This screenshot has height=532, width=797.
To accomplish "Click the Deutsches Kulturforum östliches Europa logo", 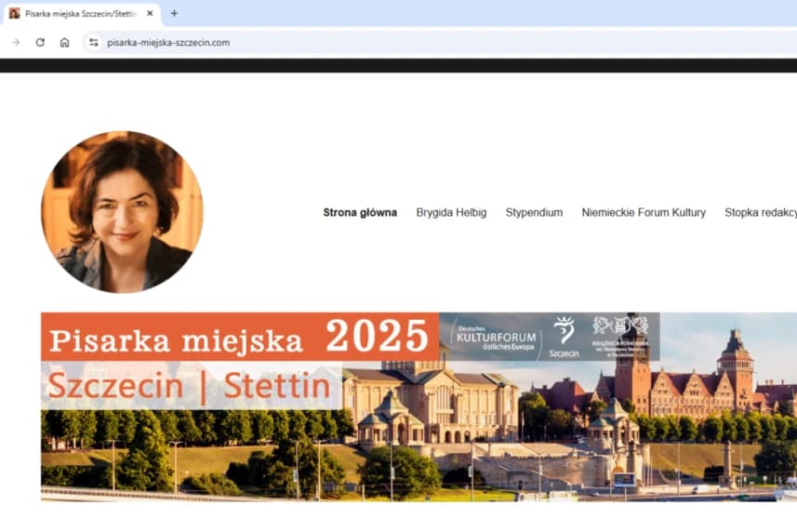I will (x=496, y=338).
